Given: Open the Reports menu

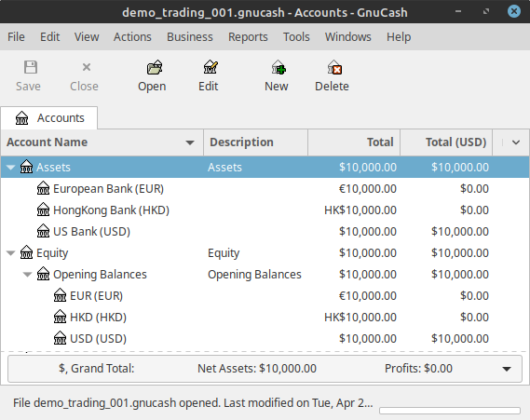Looking at the screenshot, I should (x=248, y=37).
